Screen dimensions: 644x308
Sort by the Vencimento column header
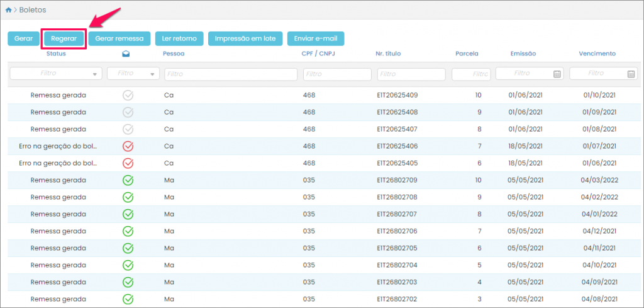click(x=597, y=54)
